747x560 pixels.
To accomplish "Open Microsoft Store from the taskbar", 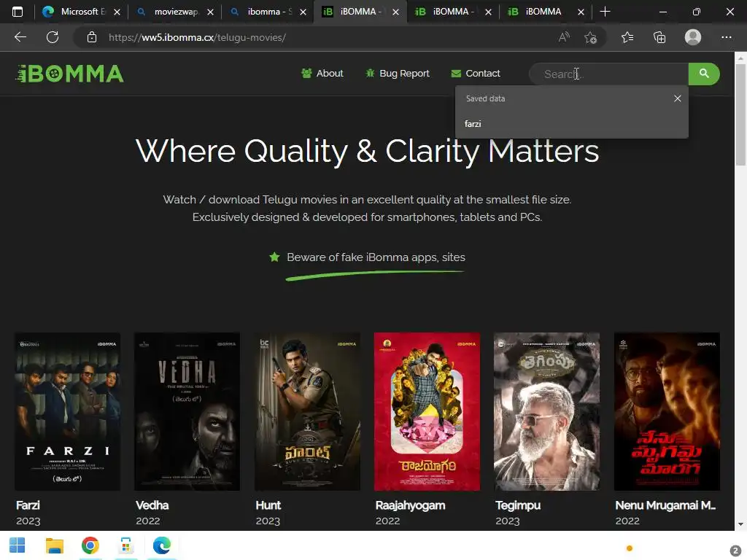I will coord(125,545).
